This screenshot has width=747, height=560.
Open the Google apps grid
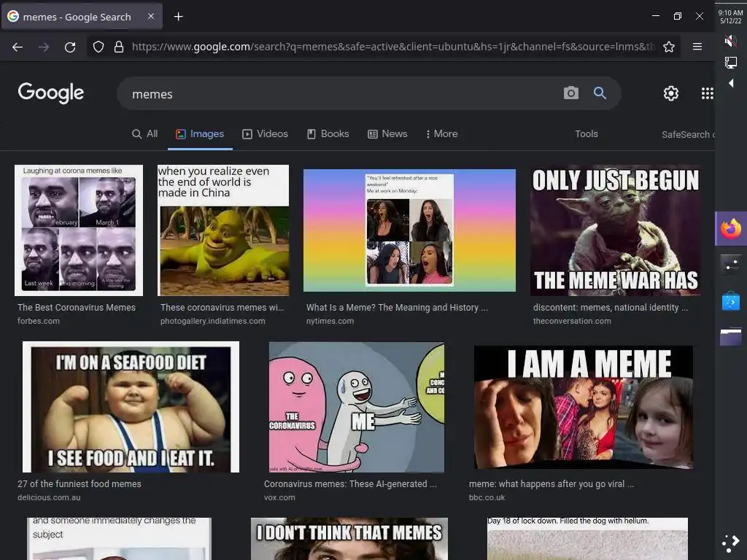coord(708,93)
